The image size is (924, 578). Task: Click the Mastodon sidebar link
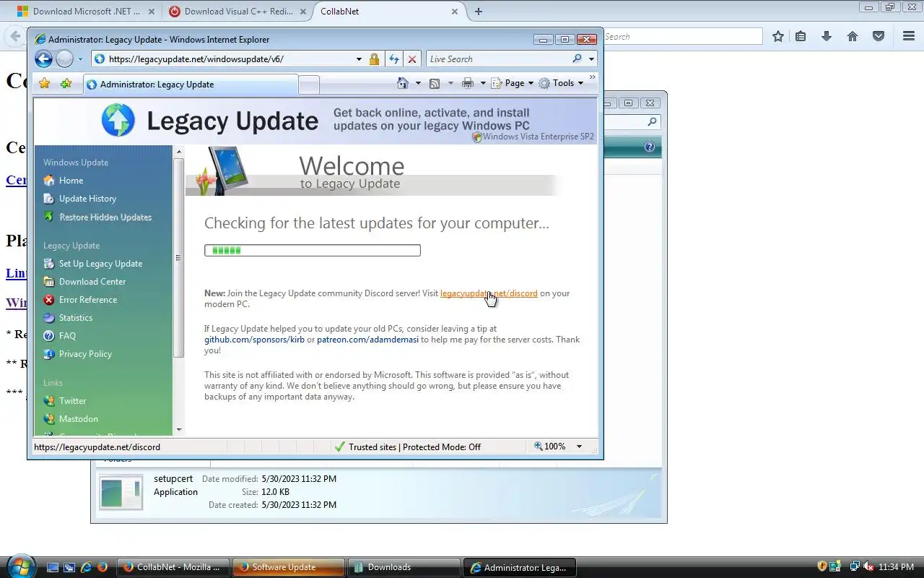click(x=79, y=419)
